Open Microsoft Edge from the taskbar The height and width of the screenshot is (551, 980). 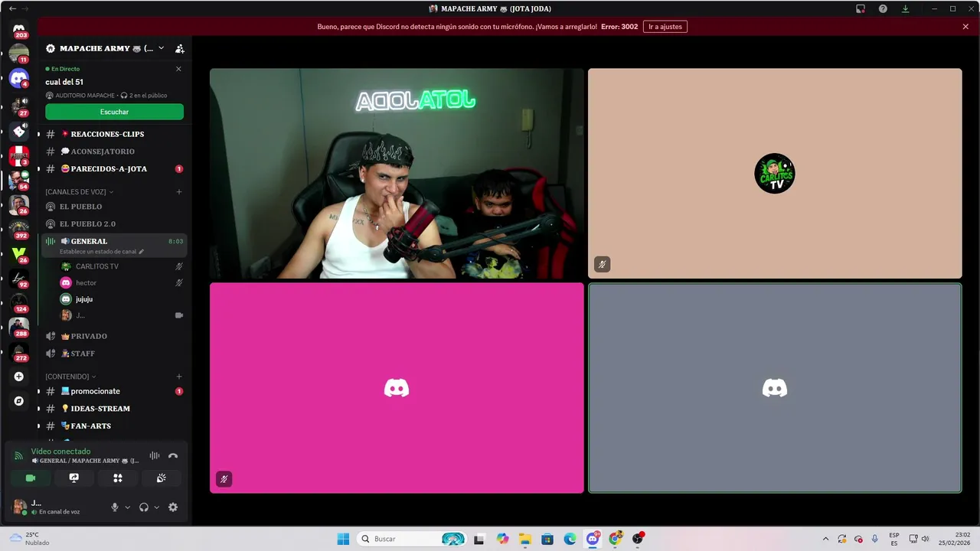[570, 539]
